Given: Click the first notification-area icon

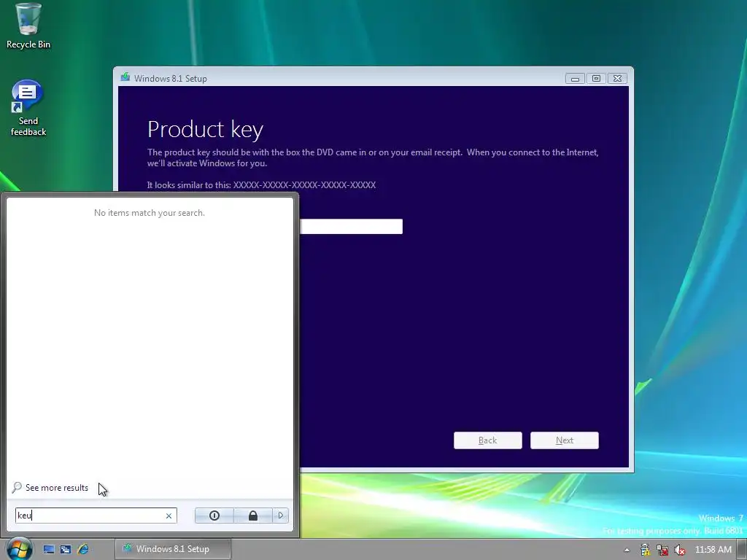Looking at the screenshot, I should pos(645,550).
